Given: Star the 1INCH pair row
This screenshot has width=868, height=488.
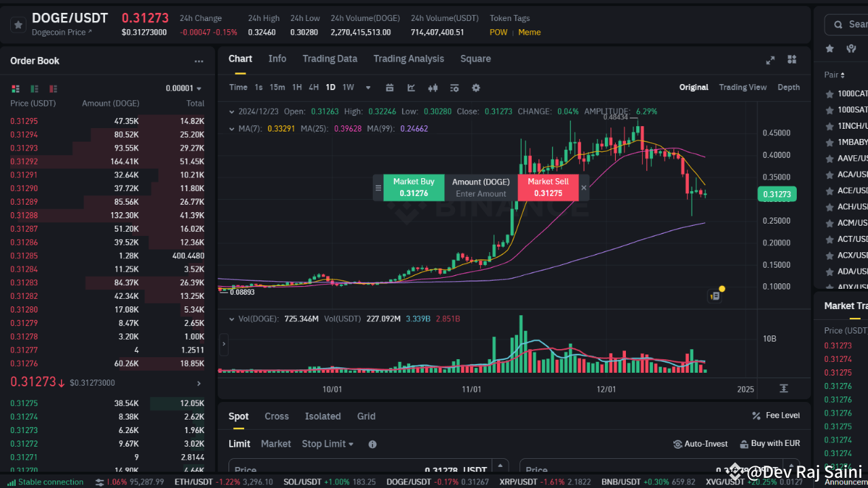Looking at the screenshot, I should tap(829, 126).
